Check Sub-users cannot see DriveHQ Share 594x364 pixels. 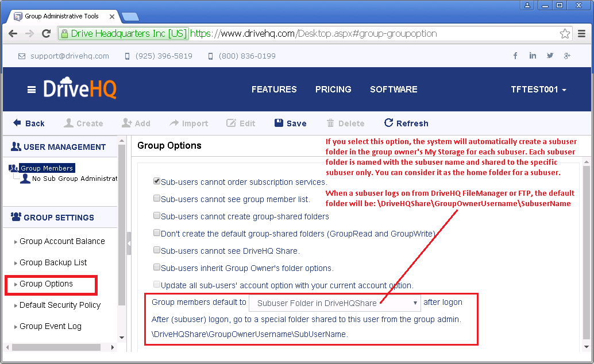click(x=157, y=250)
